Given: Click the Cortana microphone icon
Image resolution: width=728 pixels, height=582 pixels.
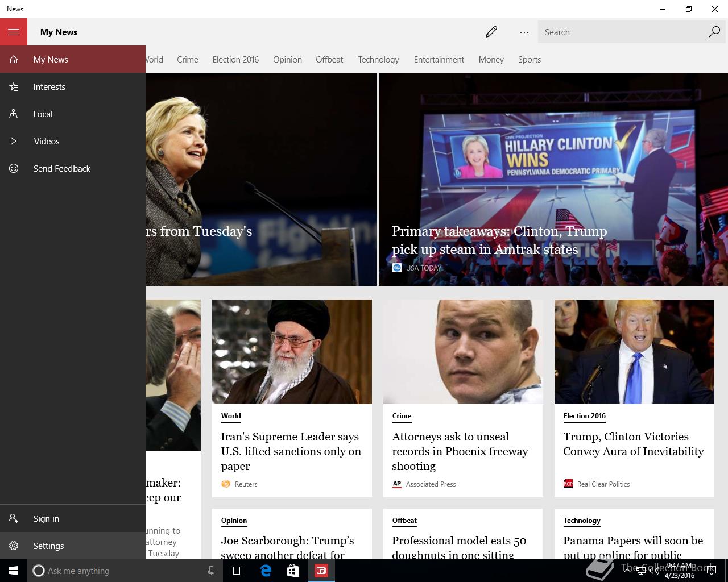Looking at the screenshot, I should (211, 571).
